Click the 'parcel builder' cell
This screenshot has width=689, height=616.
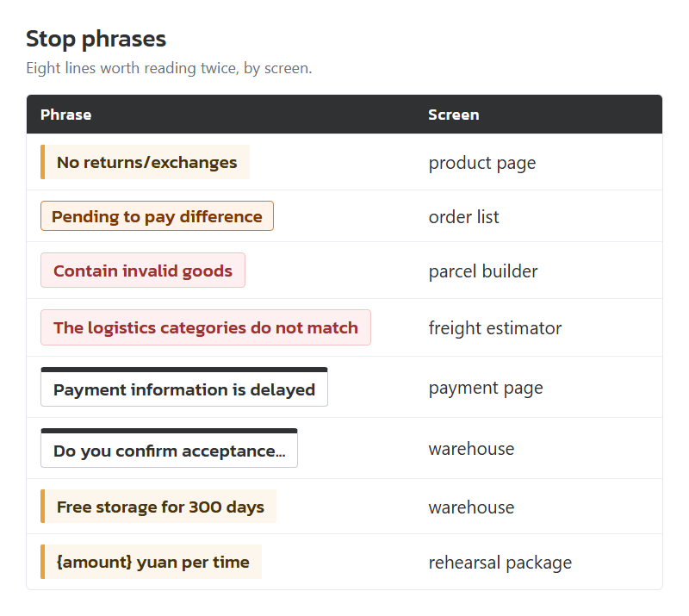tap(483, 271)
